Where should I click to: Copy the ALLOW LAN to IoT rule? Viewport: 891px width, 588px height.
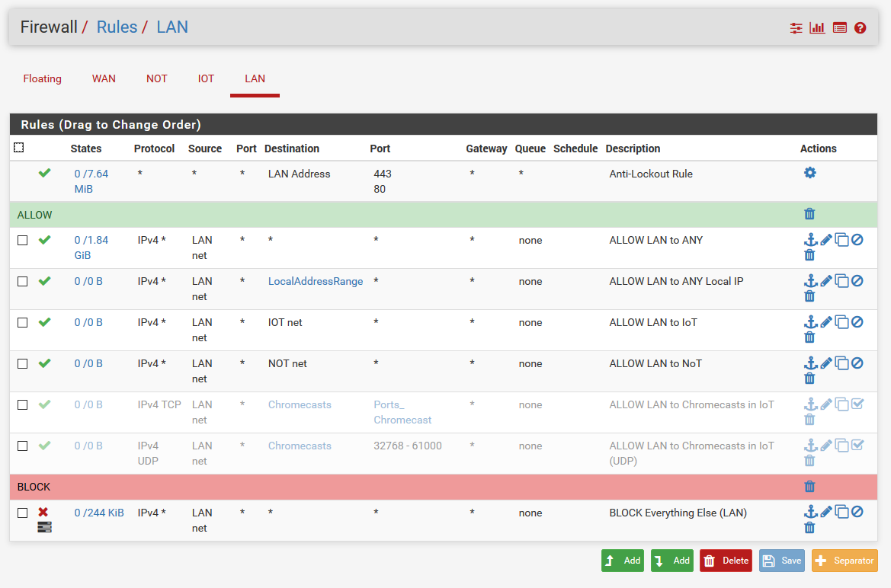point(841,322)
